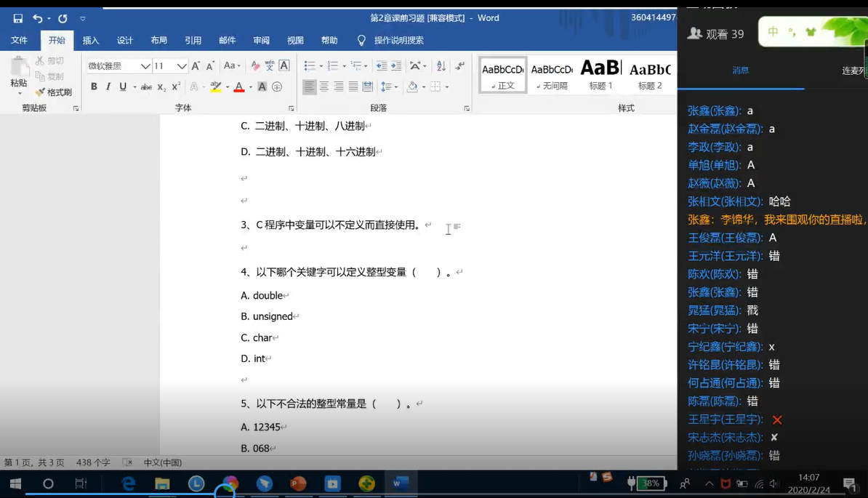Open the font size dropdown

coord(182,66)
